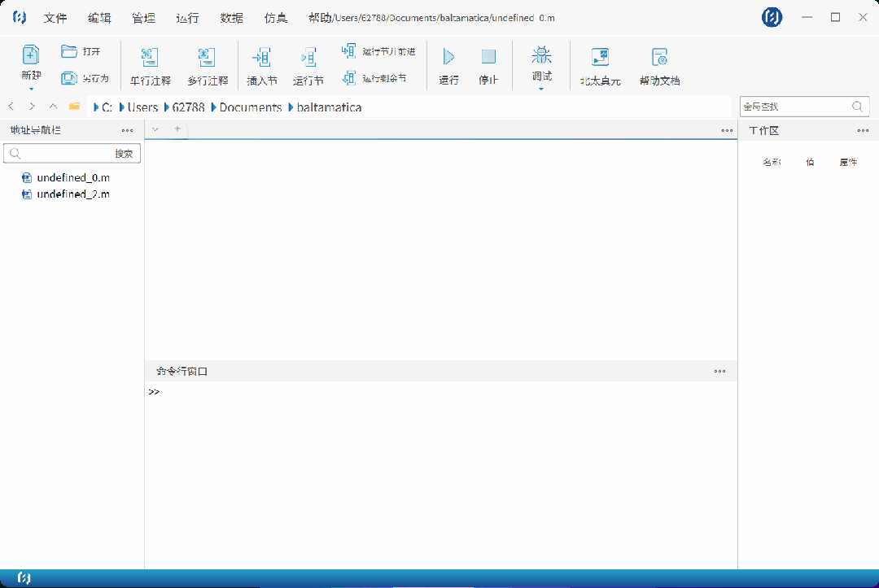Open the 仿真 (Simulation) menu
Image resolution: width=879 pixels, height=588 pixels.
point(276,18)
